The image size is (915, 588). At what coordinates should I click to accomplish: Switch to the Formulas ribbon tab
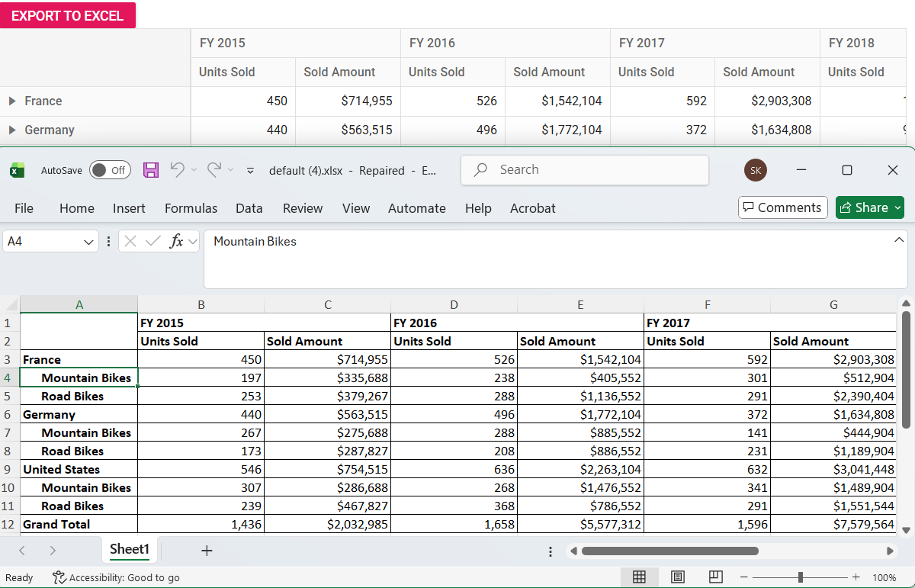pyautogui.click(x=191, y=208)
